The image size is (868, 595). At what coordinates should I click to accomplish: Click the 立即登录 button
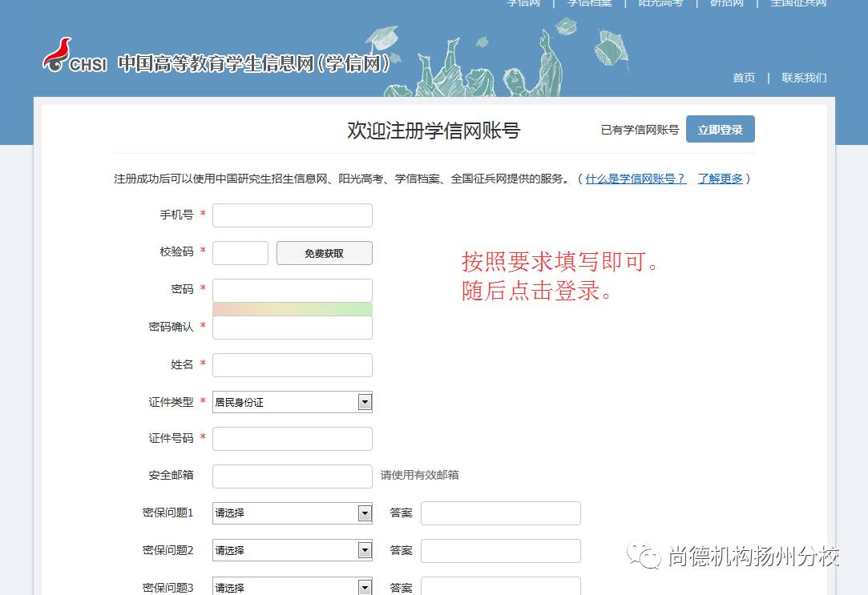pos(721,129)
